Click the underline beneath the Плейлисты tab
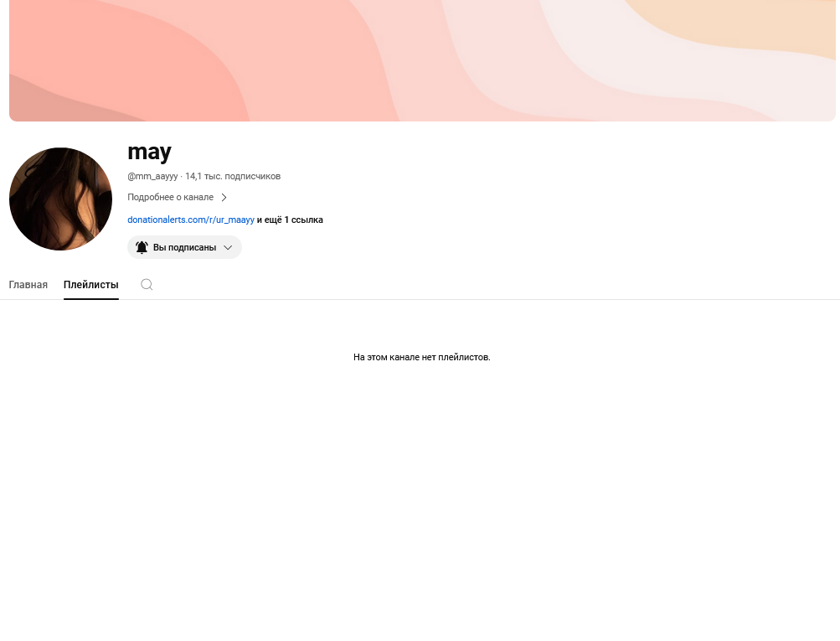This screenshot has width=840, height=641. 91,298
